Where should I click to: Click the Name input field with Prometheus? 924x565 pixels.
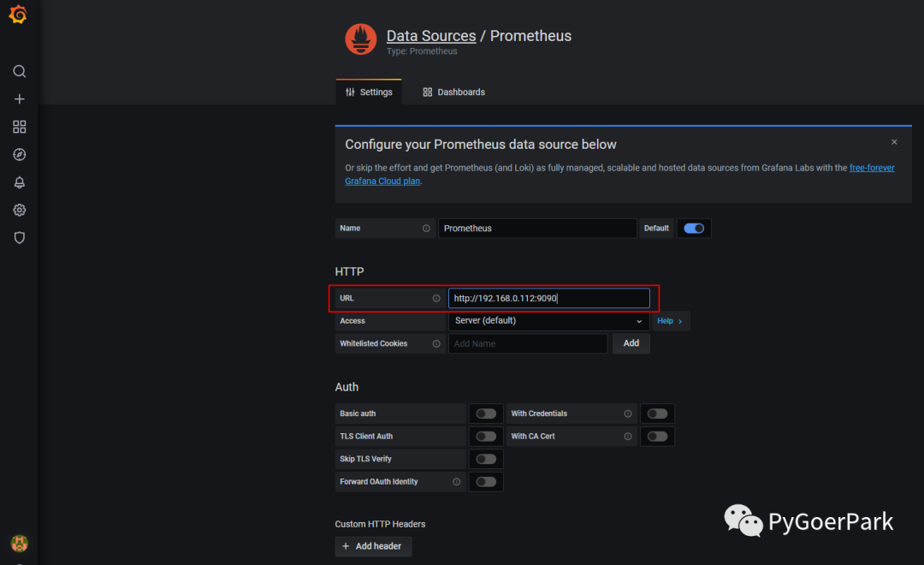[x=536, y=229]
